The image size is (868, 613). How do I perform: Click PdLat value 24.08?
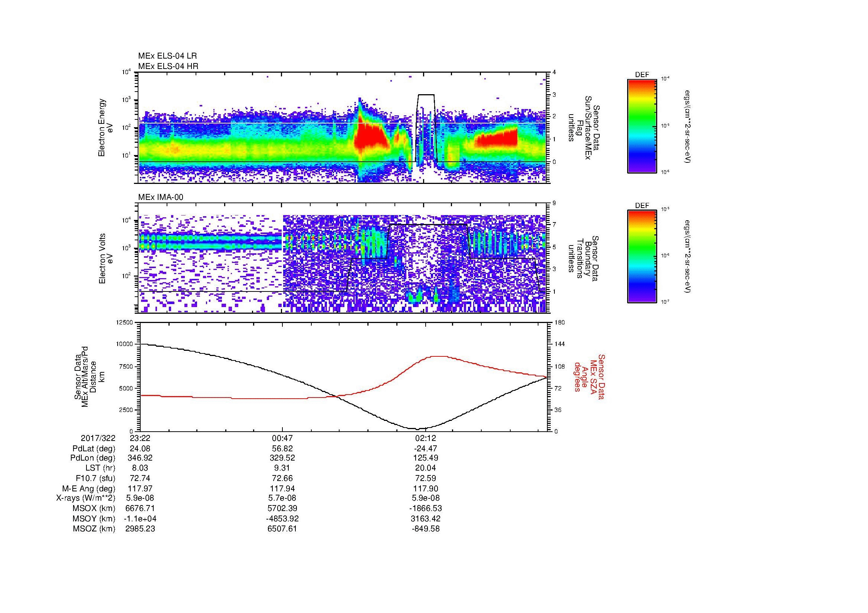140,448
